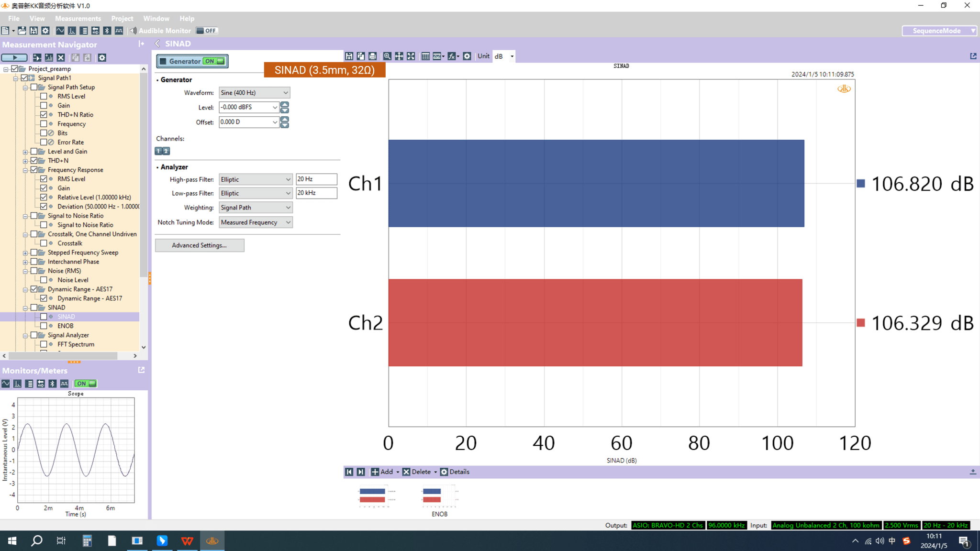Click the zoom magnifier icon above the graph
Screen dimensions: 980x551
(387, 56)
